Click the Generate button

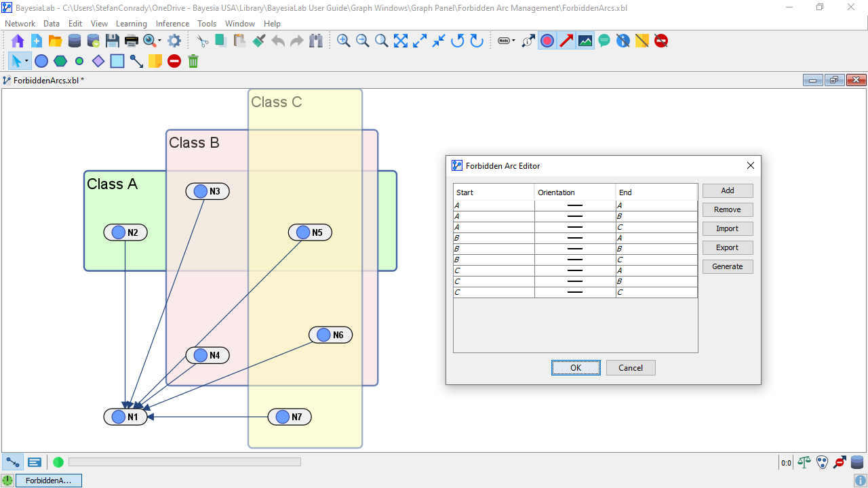pyautogui.click(x=728, y=266)
